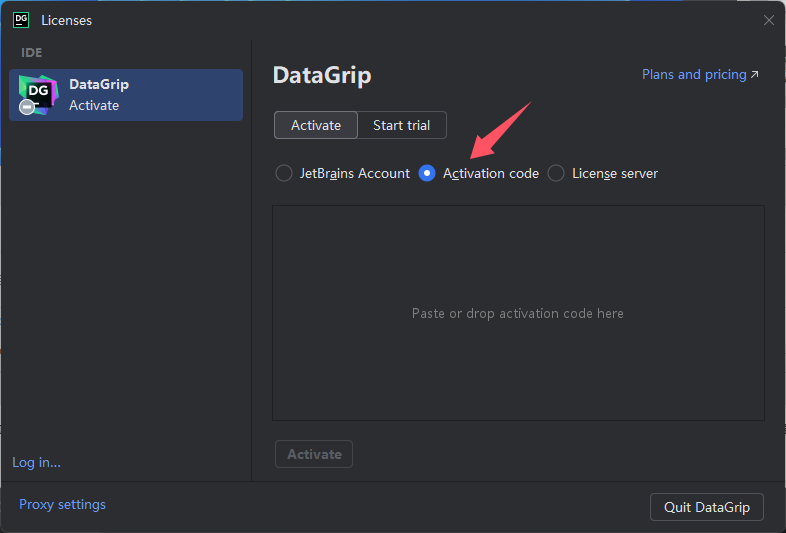Open Proxy settings
The width and height of the screenshot is (786, 533).
click(x=62, y=504)
